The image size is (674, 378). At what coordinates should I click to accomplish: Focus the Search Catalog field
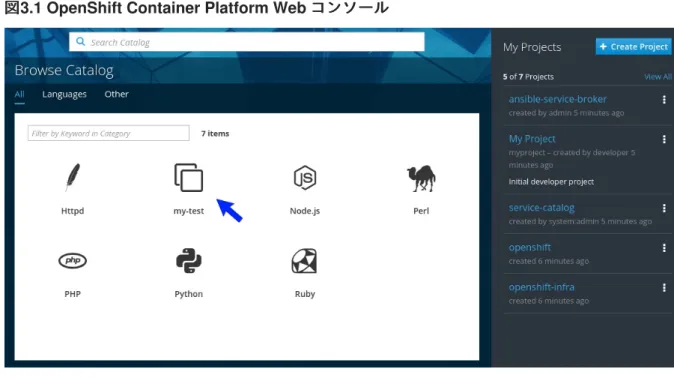point(247,42)
